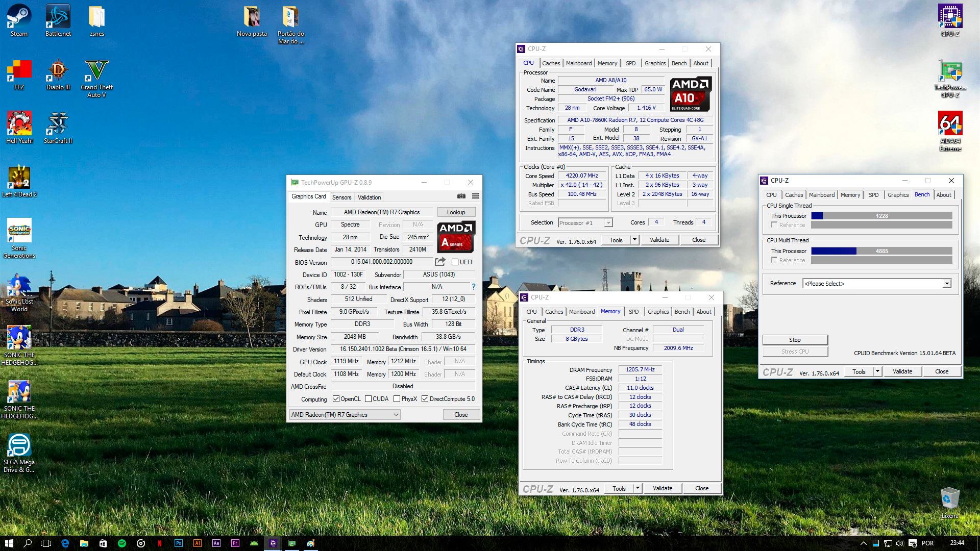The height and width of the screenshot is (551, 980).
Task: Toggle the OpenCL checkbox
Action: [x=336, y=399]
